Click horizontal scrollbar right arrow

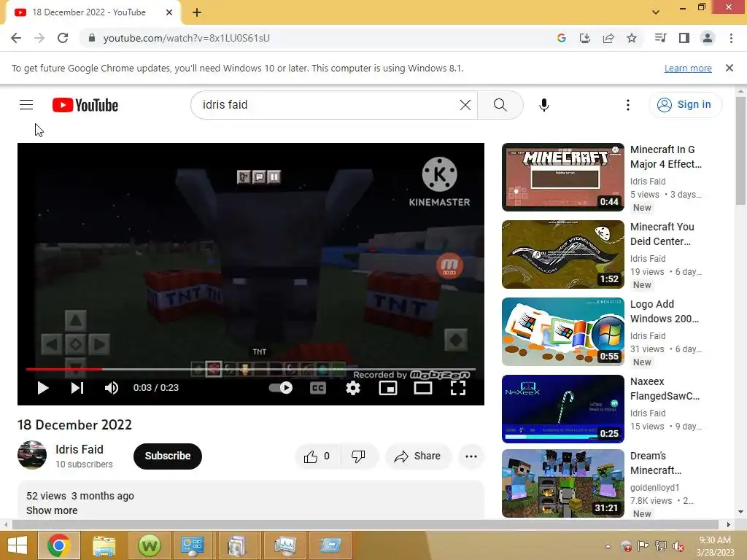(729, 525)
